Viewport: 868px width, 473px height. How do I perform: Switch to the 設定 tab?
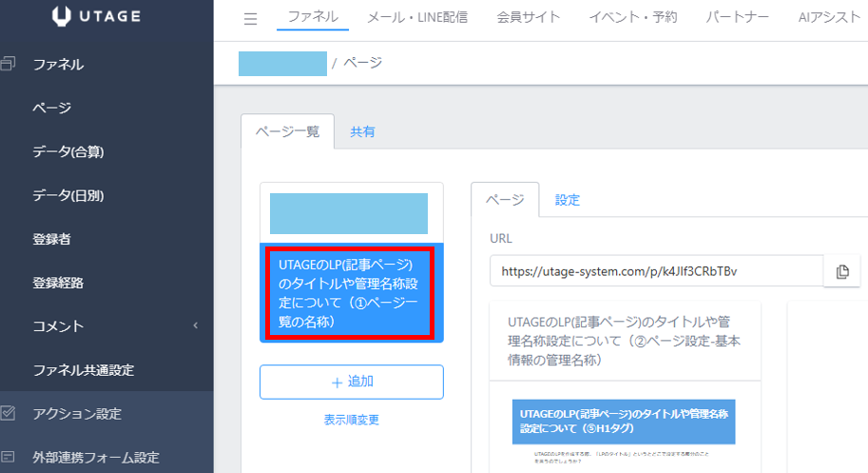567,200
